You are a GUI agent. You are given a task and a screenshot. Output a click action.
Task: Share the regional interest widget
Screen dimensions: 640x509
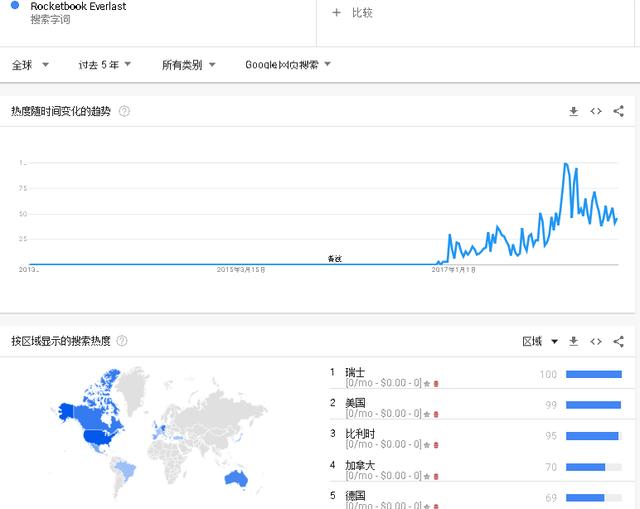[x=618, y=341]
